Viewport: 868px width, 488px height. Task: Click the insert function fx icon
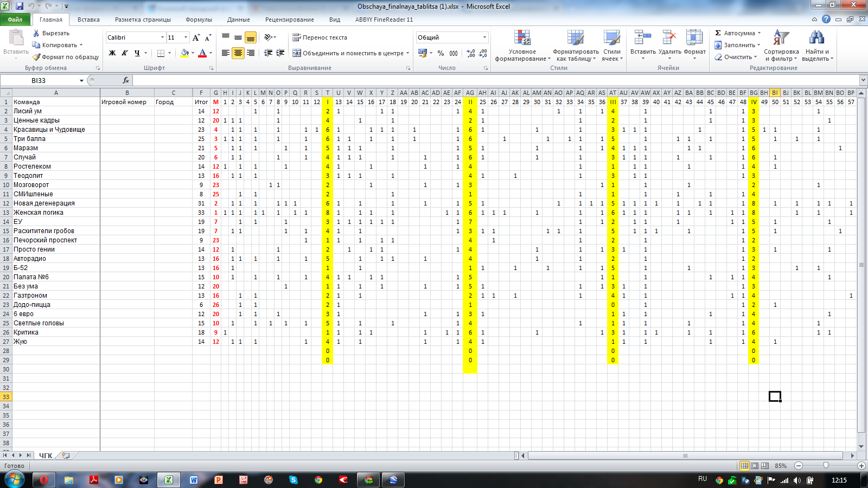[126, 80]
